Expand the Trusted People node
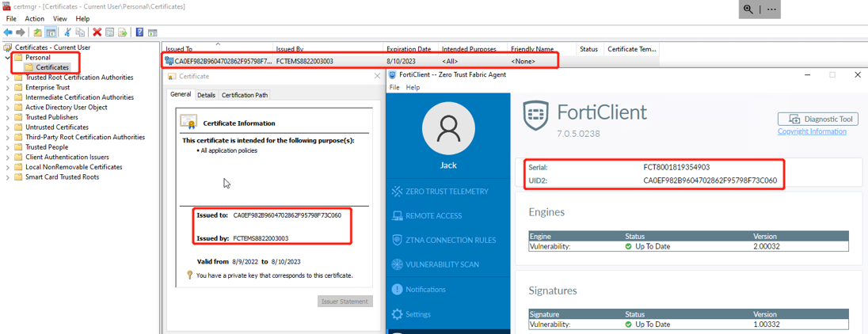The height and width of the screenshot is (334, 868). (6, 147)
